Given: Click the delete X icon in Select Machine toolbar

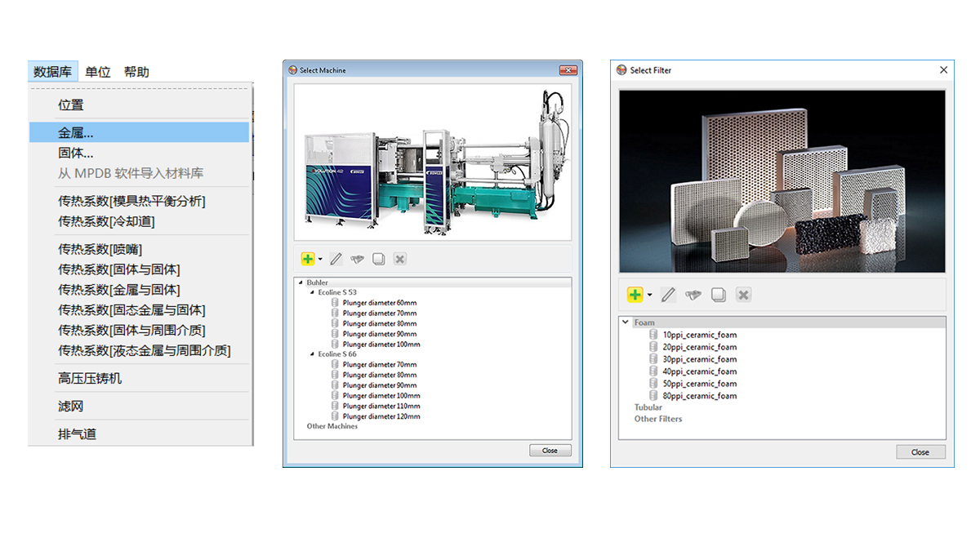Looking at the screenshot, I should click(x=399, y=259).
